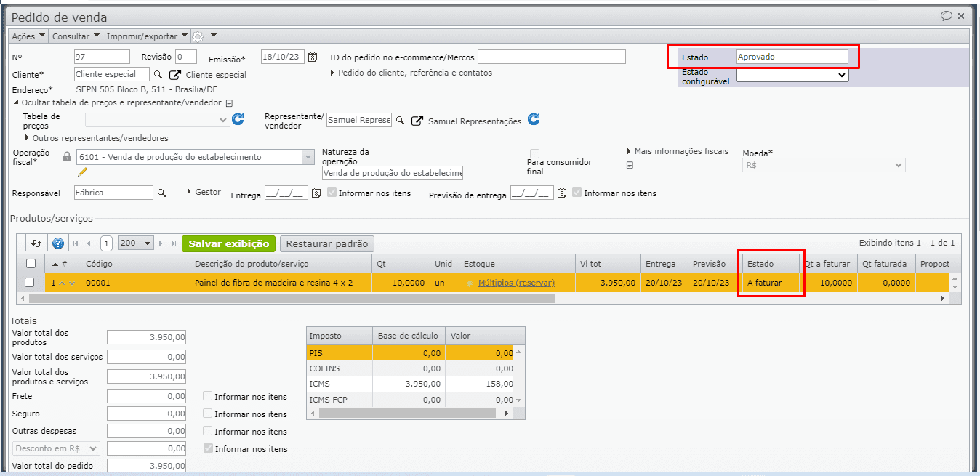Open calendar picker for Previsão de entrega
Screen dimensions: 980x476
coord(561,193)
